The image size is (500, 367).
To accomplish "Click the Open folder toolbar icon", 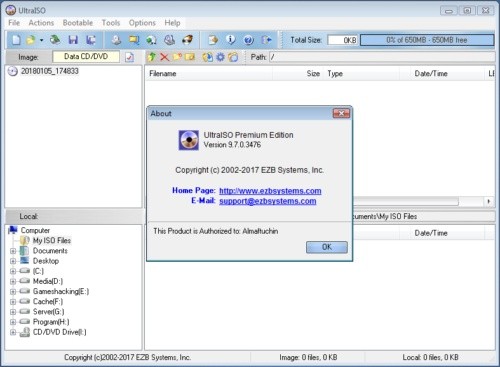I will click(x=31, y=40).
